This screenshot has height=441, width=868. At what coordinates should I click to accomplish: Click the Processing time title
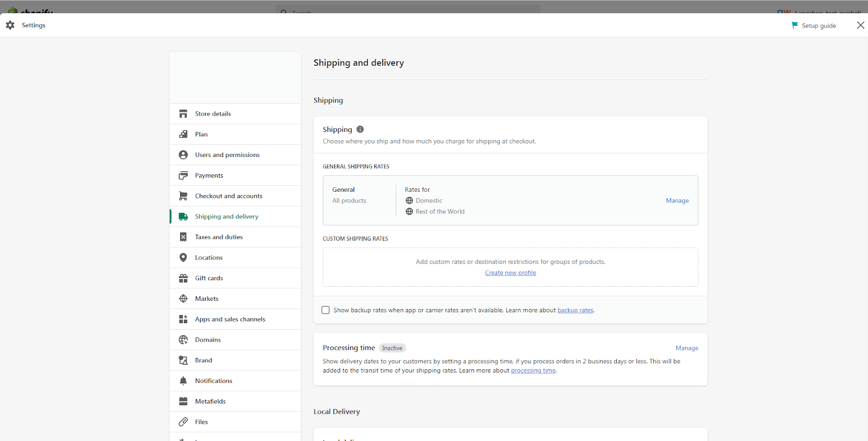click(349, 348)
